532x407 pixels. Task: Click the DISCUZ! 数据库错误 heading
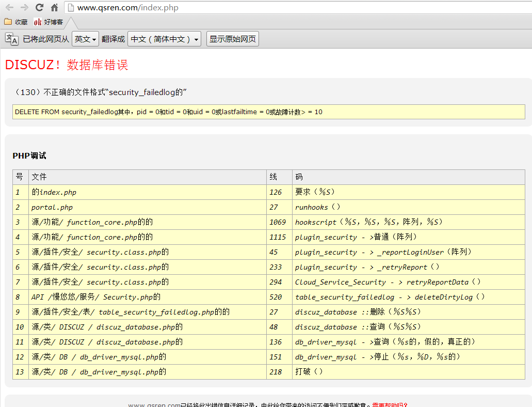pos(67,65)
